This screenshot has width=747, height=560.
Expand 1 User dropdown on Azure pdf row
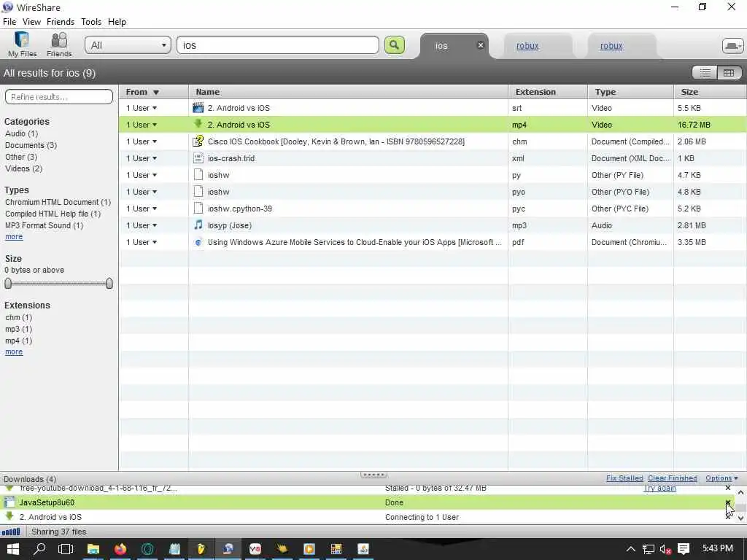coord(142,242)
